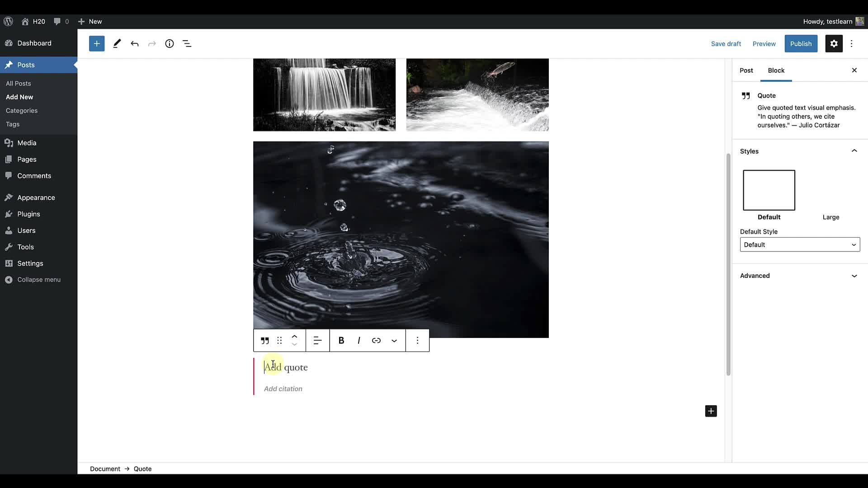Toggle italic formatting in block toolbar
The height and width of the screenshot is (488, 868).
click(359, 341)
